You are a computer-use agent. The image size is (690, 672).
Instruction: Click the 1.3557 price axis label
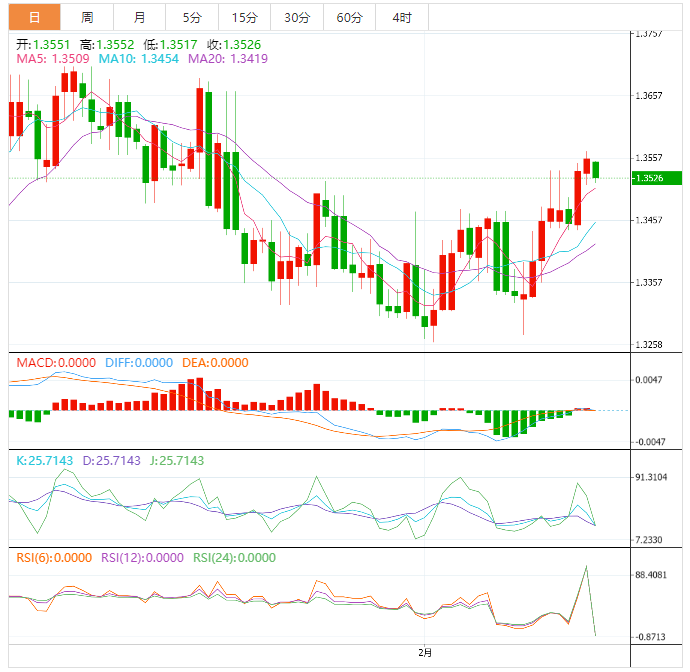pos(649,158)
